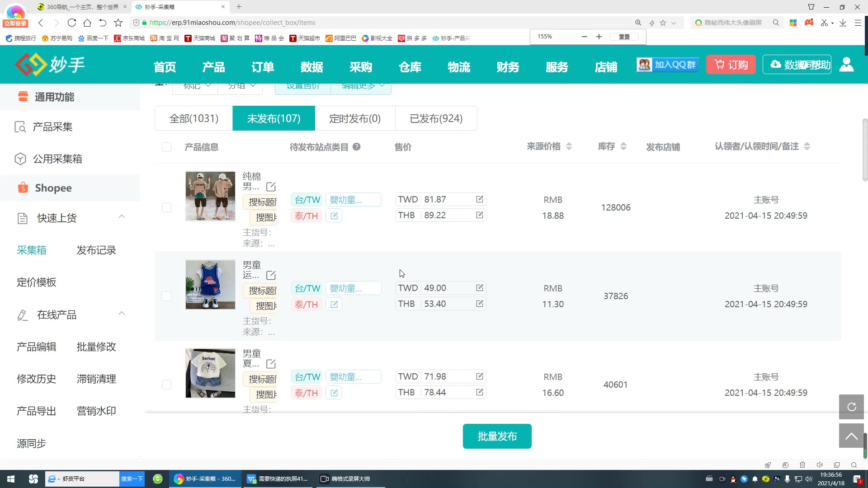Switch to 定时发布(0) tab
This screenshot has width=868, height=488.
pos(355,118)
